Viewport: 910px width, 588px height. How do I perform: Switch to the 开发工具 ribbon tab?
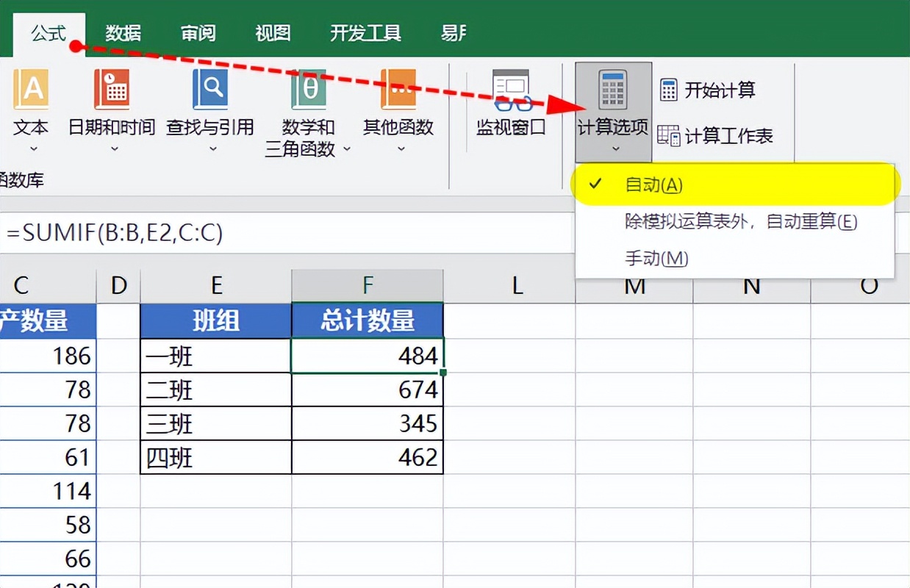pos(365,34)
